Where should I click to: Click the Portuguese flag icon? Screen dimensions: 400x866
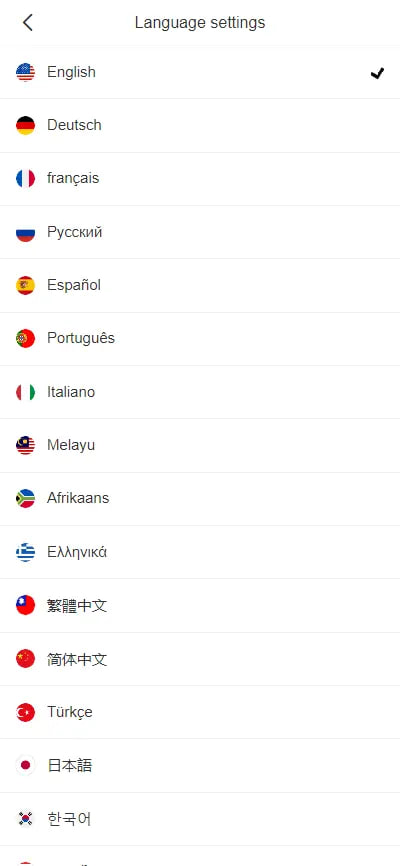[x=25, y=339]
